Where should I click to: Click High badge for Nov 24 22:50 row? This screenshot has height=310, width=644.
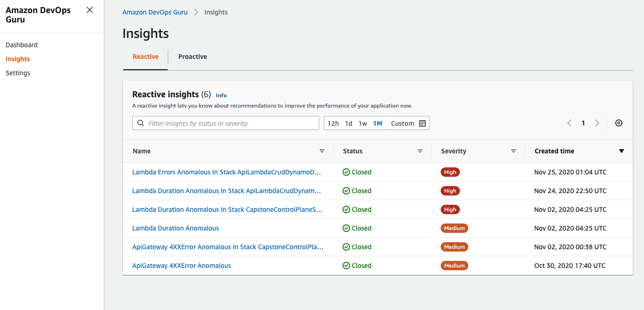pos(450,191)
